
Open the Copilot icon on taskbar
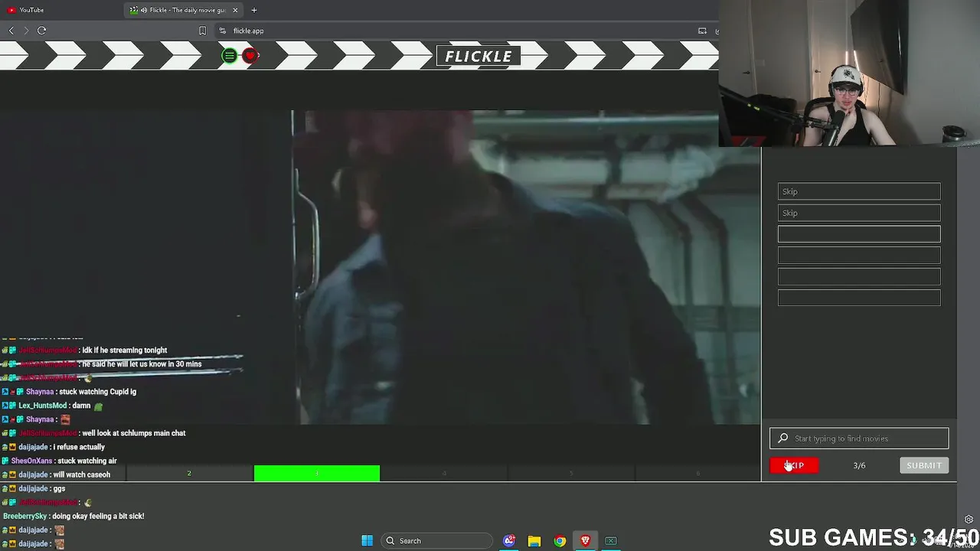[x=509, y=541]
